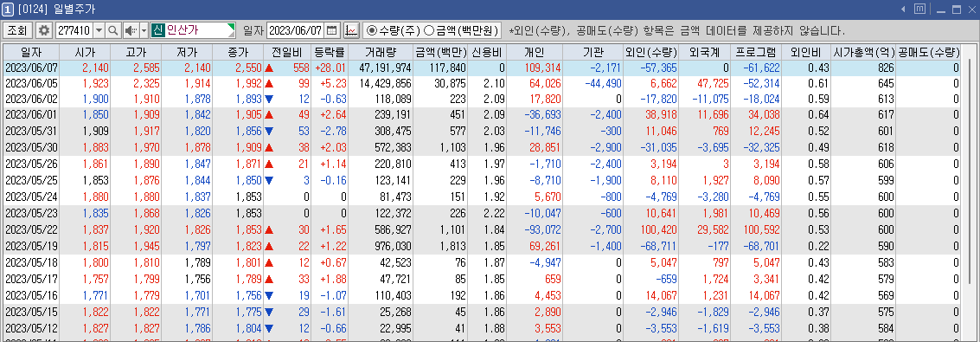The width and height of the screenshot is (980, 342).
Task: Click the 시가 column header
Action: click(85, 53)
